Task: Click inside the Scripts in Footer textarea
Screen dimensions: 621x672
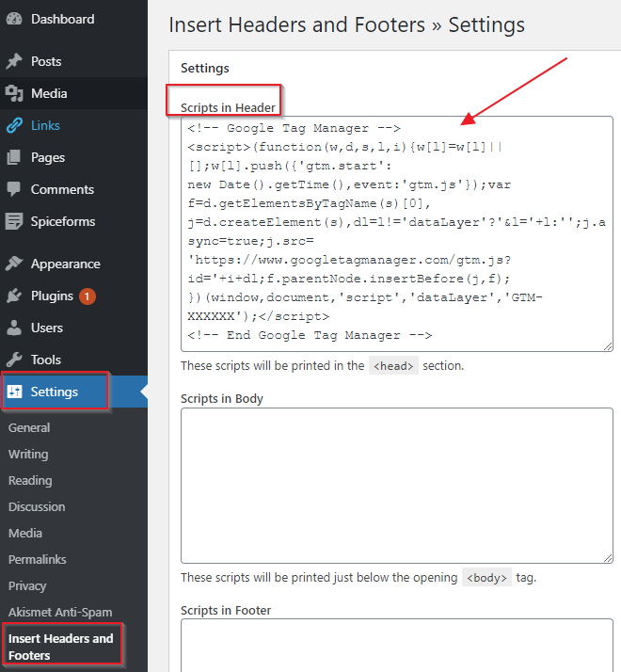Action: tap(397, 646)
